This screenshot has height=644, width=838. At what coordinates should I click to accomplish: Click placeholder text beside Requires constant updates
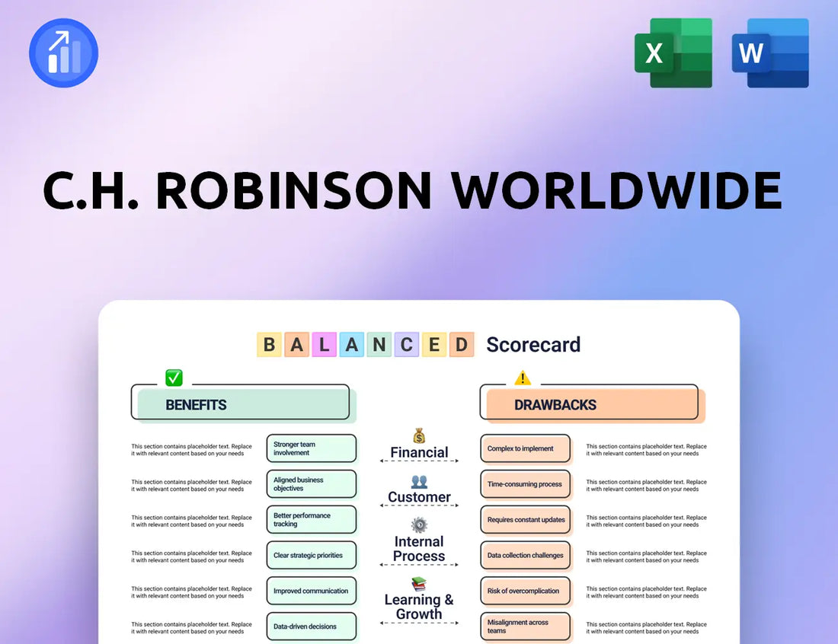(x=646, y=521)
